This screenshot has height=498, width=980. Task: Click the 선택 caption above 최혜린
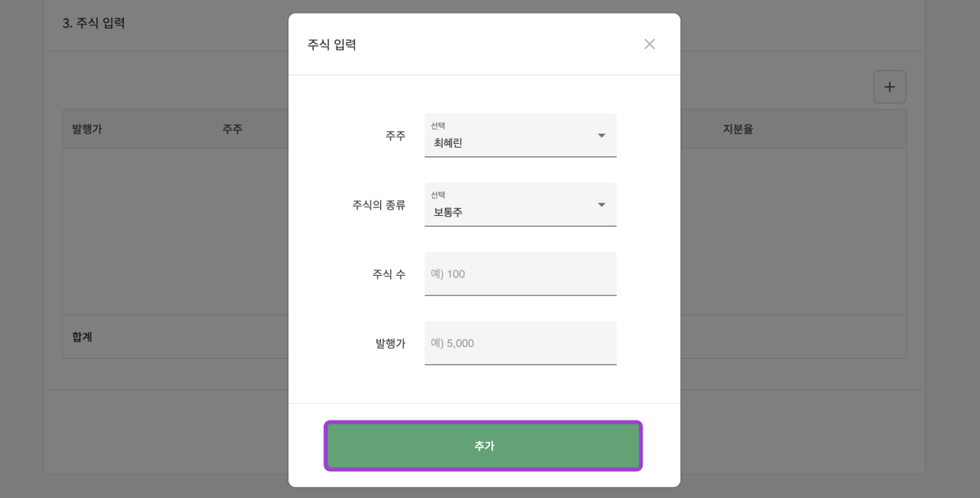[x=438, y=126]
